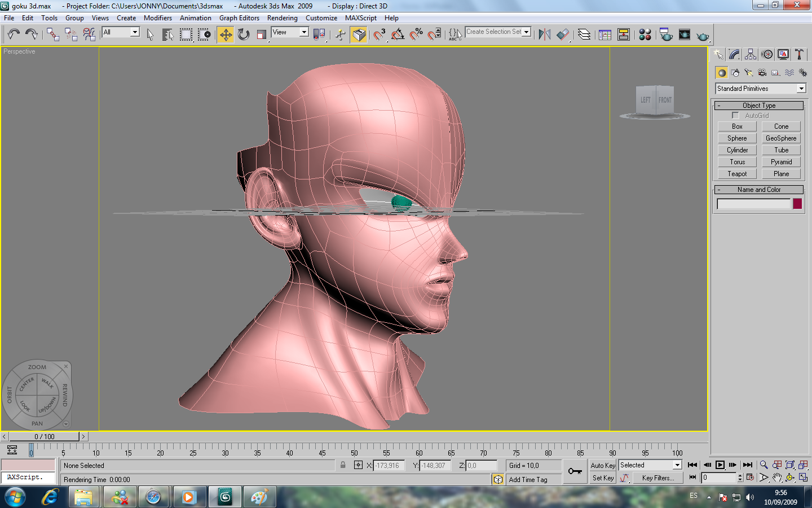This screenshot has width=812, height=508.
Task: Click the Align tool icon
Action: click(x=563, y=34)
